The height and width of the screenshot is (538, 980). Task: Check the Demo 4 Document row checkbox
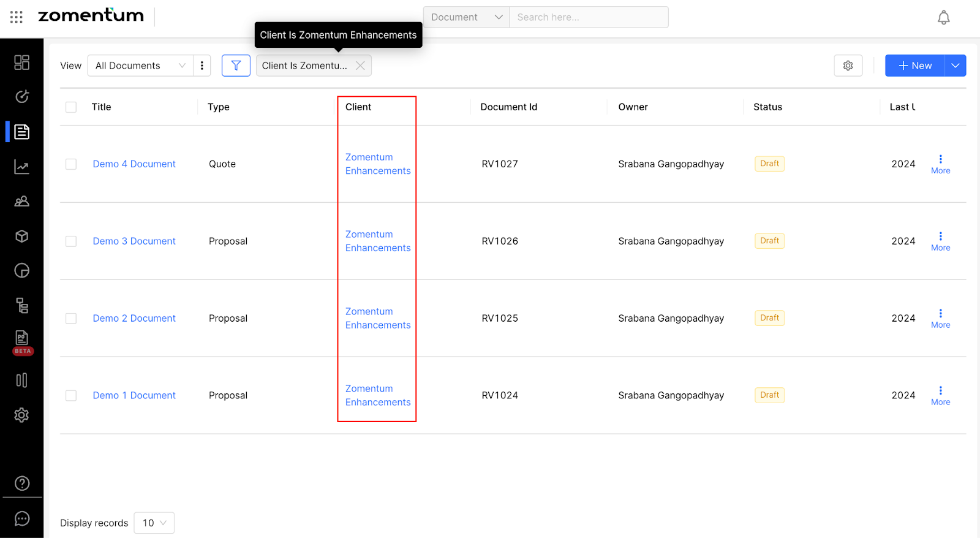click(x=71, y=164)
